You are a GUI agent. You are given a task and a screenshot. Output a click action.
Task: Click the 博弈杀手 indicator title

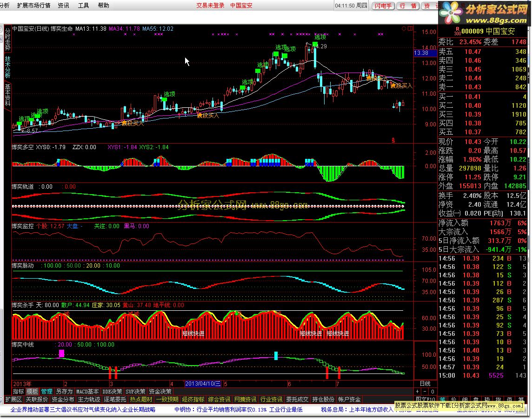(x=22, y=305)
